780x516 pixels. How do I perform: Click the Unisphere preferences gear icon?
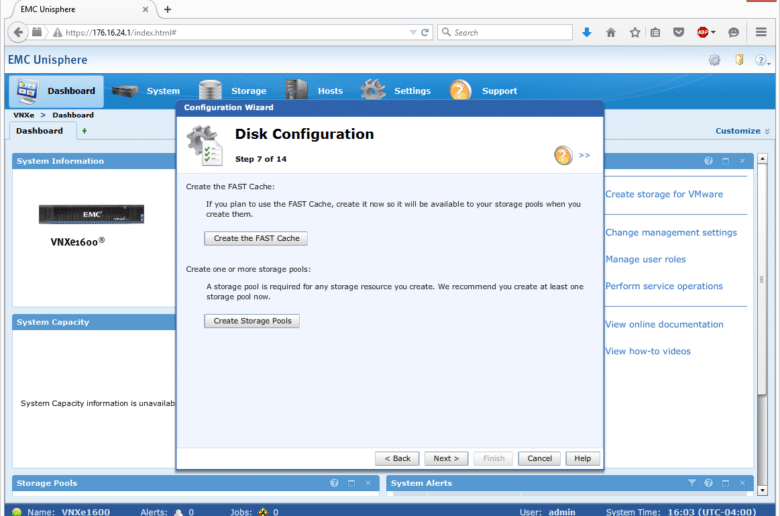coord(714,60)
